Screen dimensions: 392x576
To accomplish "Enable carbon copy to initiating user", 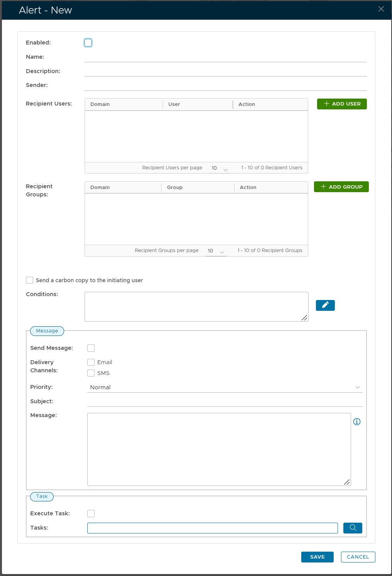I will 30,280.
